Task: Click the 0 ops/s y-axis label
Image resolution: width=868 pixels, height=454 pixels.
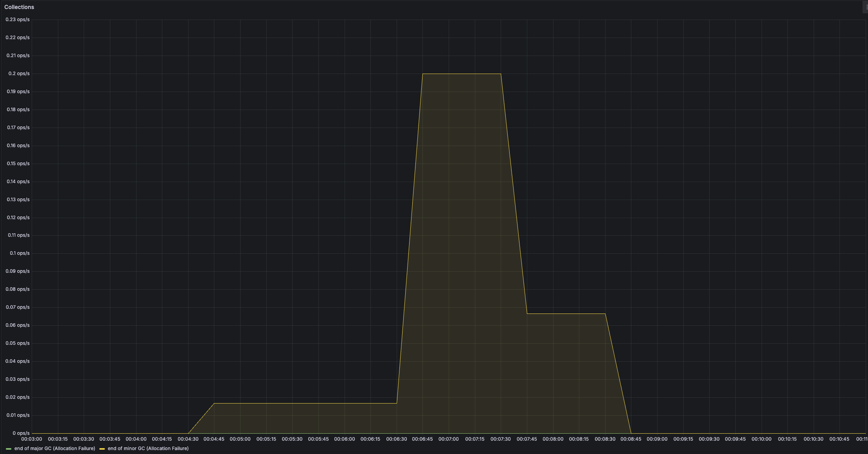Action: pyautogui.click(x=21, y=433)
